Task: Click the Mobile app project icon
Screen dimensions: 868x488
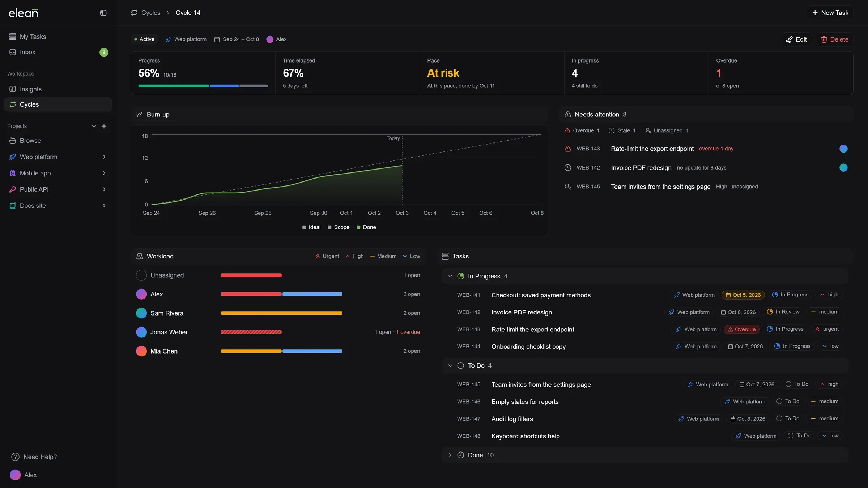Action: tap(13, 173)
